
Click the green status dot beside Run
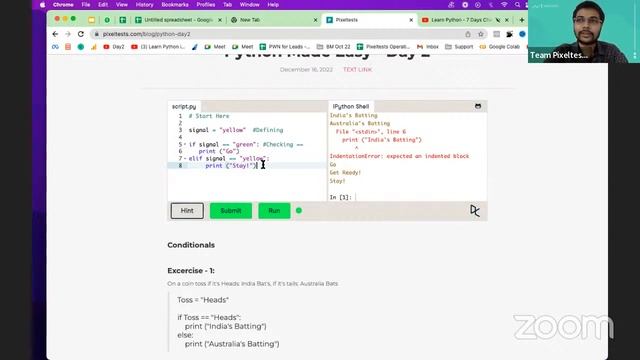299,211
